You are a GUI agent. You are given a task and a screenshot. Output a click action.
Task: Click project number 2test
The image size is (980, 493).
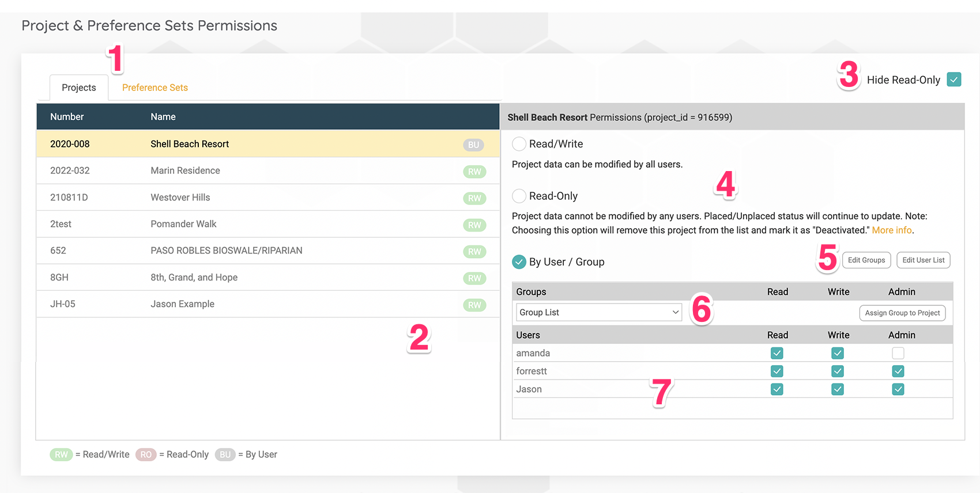(x=61, y=224)
